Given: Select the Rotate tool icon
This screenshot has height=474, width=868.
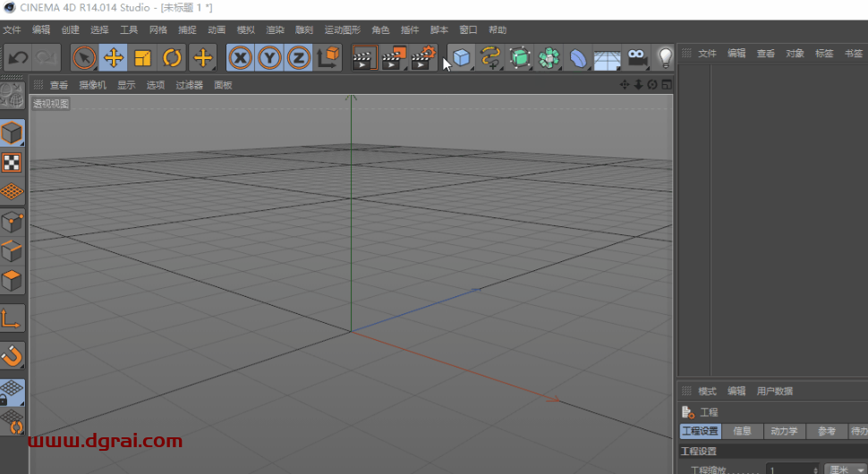Looking at the screenshot, I should (x=173, y=59).
